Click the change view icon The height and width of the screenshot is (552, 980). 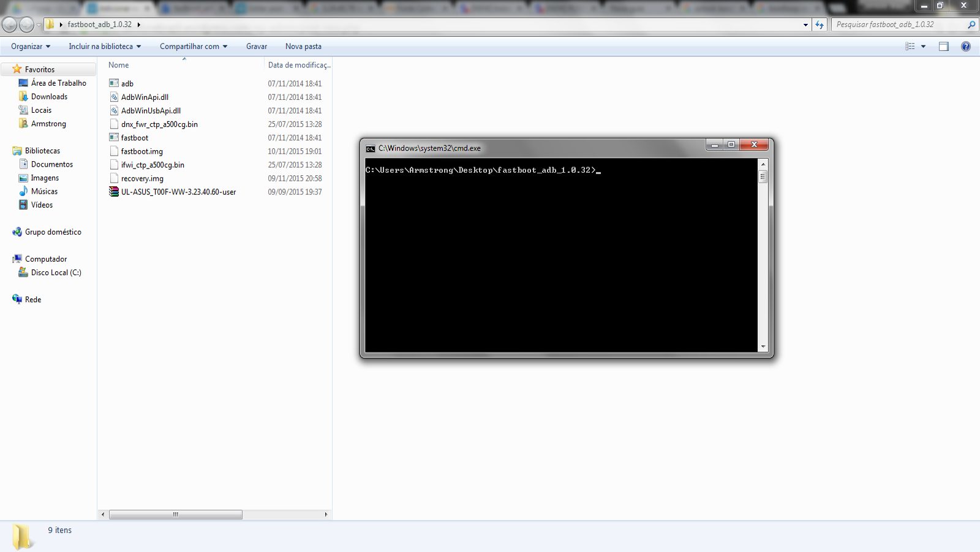click(x=910, y=47)
